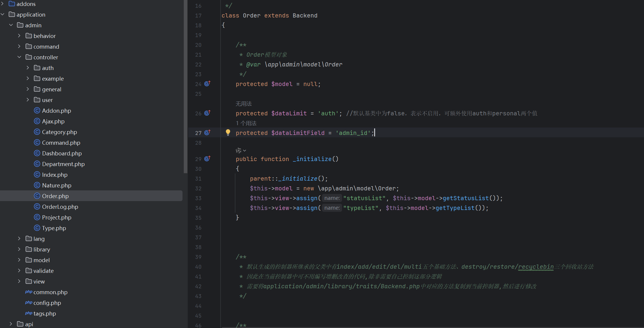644x328 pixels.
Task: Click the override marker beside line 27
Action: point(207,133)
